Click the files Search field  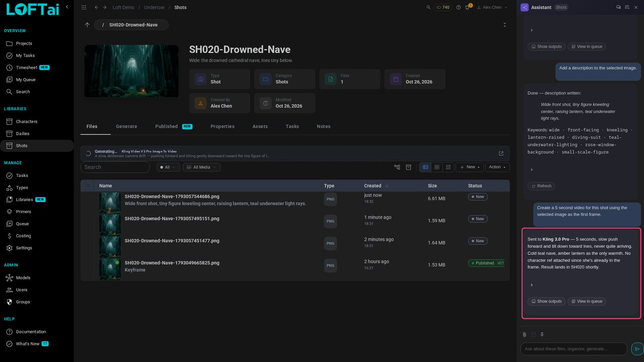[115, 167]
